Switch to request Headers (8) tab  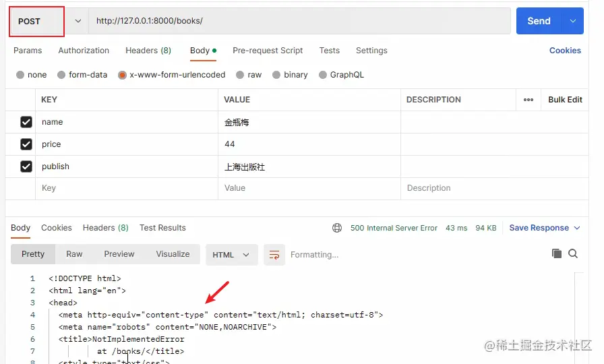(148, 51)
